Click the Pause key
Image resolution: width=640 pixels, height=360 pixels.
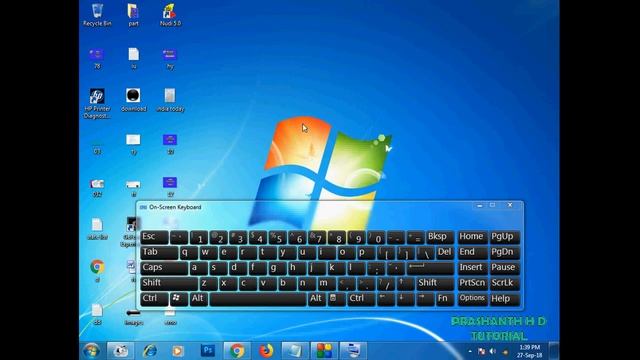coord(505,268)
